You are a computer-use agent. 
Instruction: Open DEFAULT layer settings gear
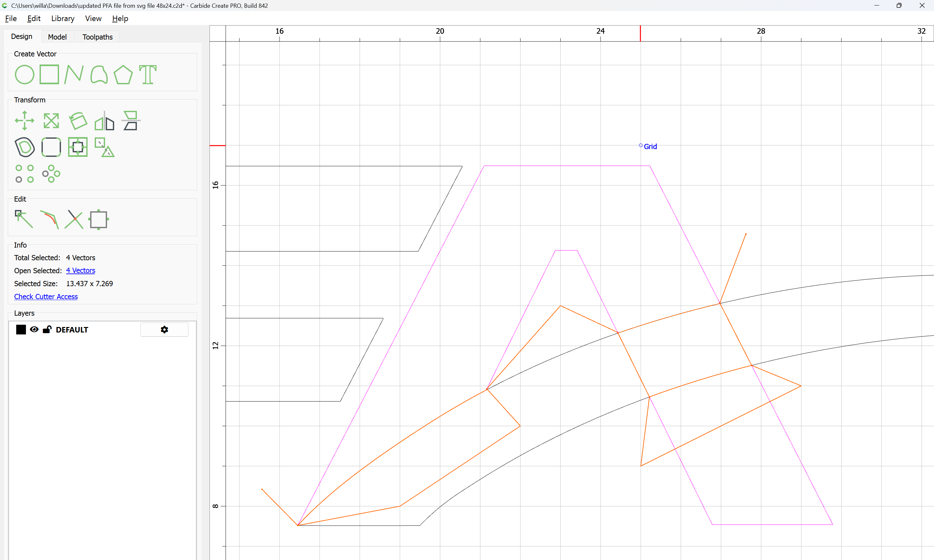pos(164,330)
